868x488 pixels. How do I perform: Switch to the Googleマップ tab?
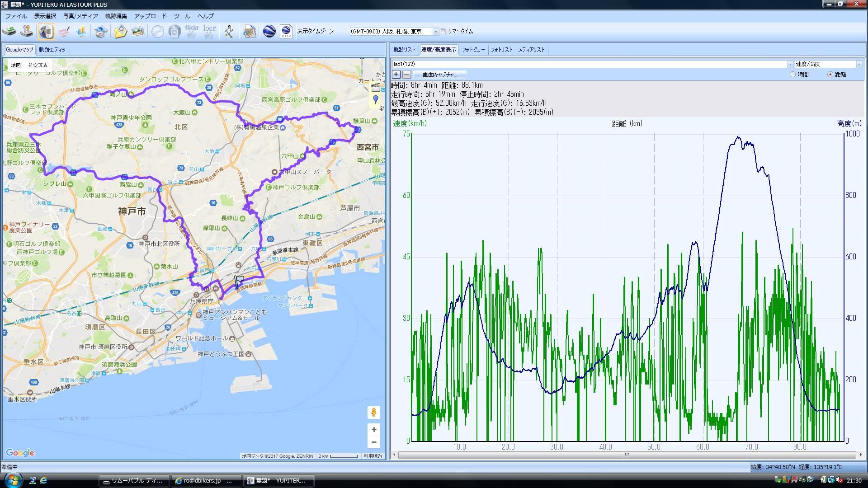[x=19, y=50]
